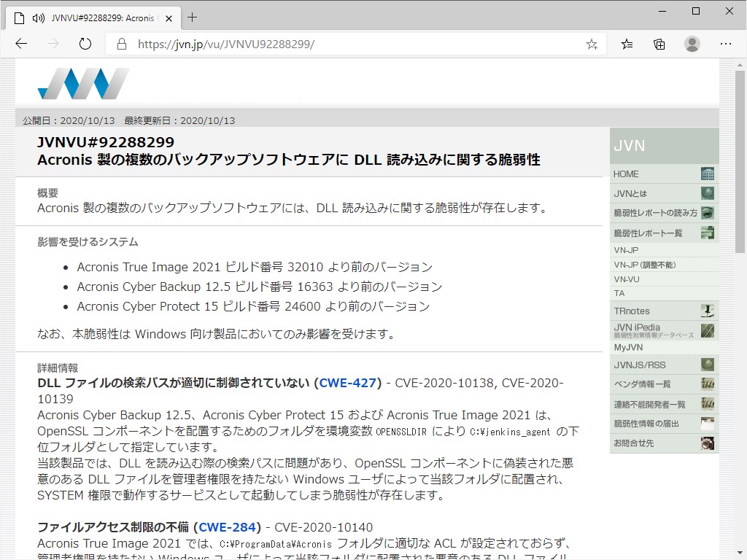The height and width of the screenshot is (560, 747).
Task: Click the profile avatar icon
Action: click(692, 44)
